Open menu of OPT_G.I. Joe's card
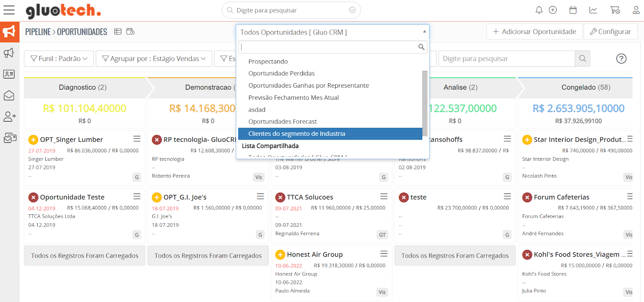 pyautogui.click(x=261, y=196)
